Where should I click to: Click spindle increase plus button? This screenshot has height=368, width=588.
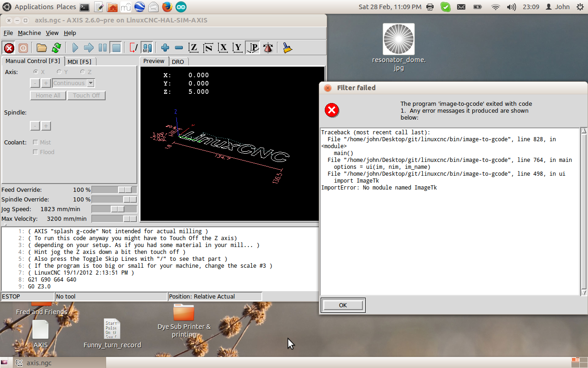point(46,126)
